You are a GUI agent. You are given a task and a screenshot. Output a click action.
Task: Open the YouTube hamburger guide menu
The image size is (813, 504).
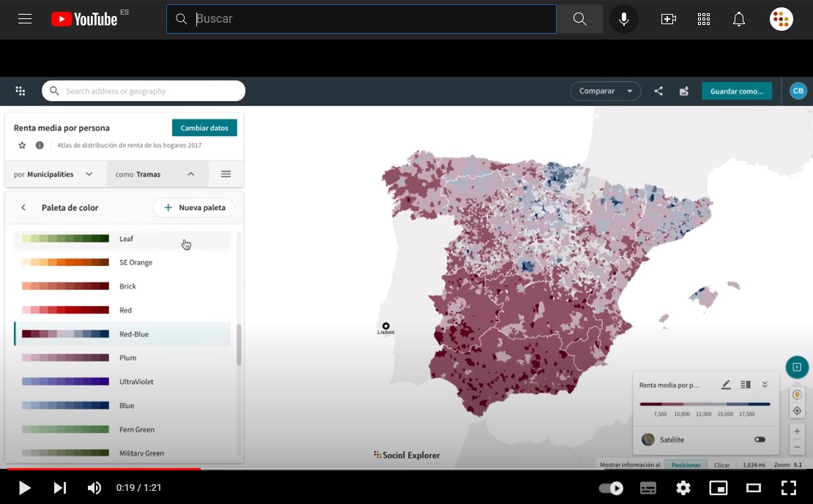coord(25,19)
